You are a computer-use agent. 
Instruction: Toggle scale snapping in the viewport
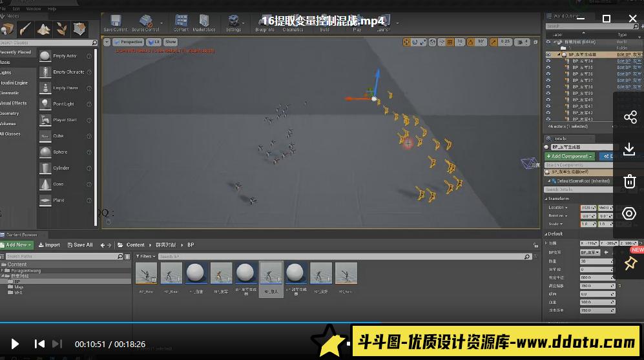click(x=493, y=42)
